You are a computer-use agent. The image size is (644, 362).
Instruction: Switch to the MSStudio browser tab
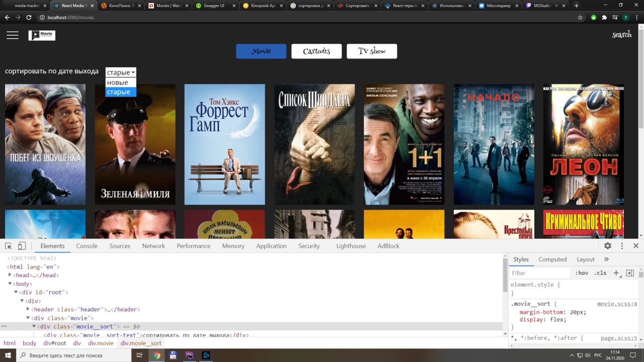[x=545, y=6]
